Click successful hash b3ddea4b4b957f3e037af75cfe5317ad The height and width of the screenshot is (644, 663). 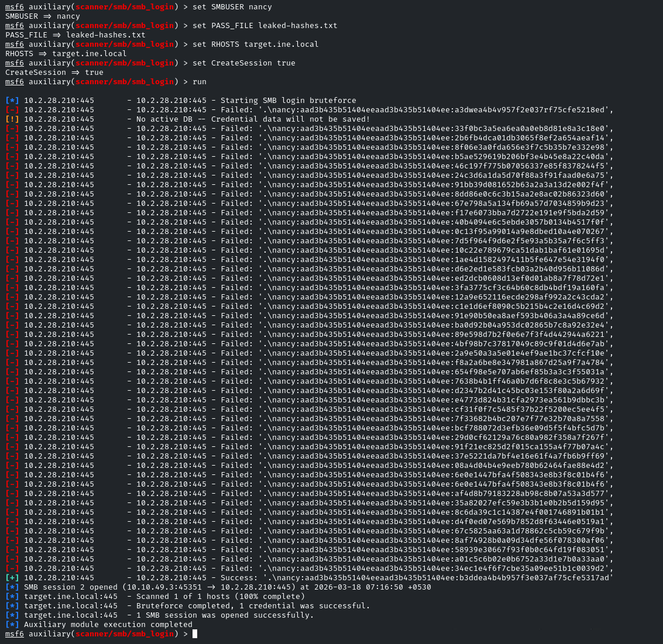(534, 577)
